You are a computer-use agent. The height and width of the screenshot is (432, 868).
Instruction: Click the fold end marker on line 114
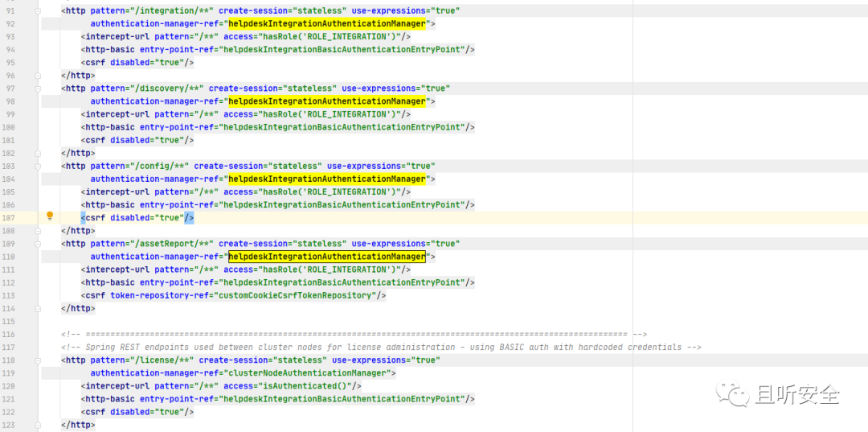coord(38,308)
